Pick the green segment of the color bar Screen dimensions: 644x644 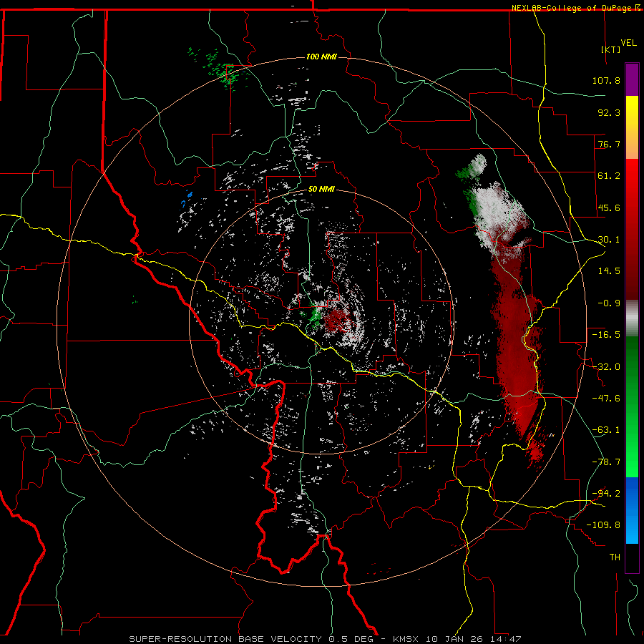click(632, 406)
